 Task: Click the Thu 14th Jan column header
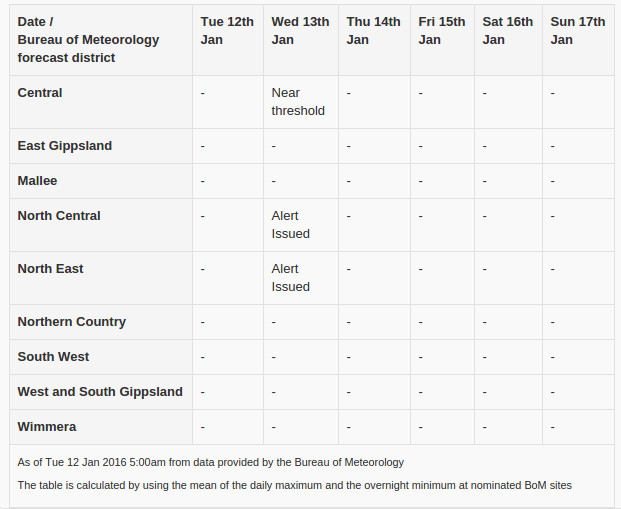click(x=373, y=31)
